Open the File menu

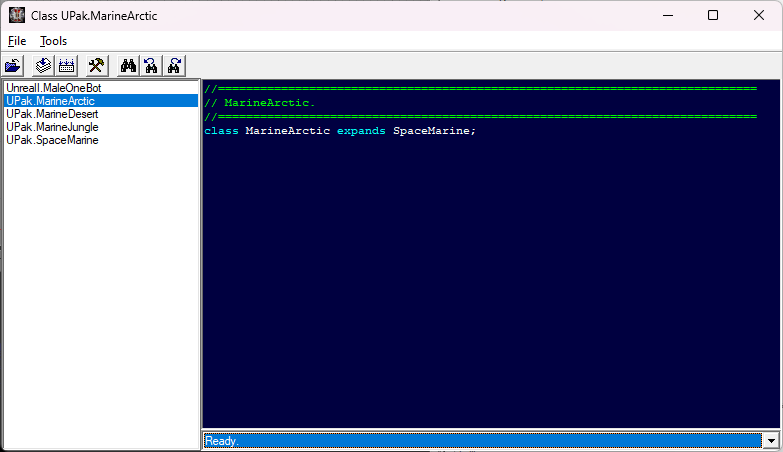coord(17,41)
